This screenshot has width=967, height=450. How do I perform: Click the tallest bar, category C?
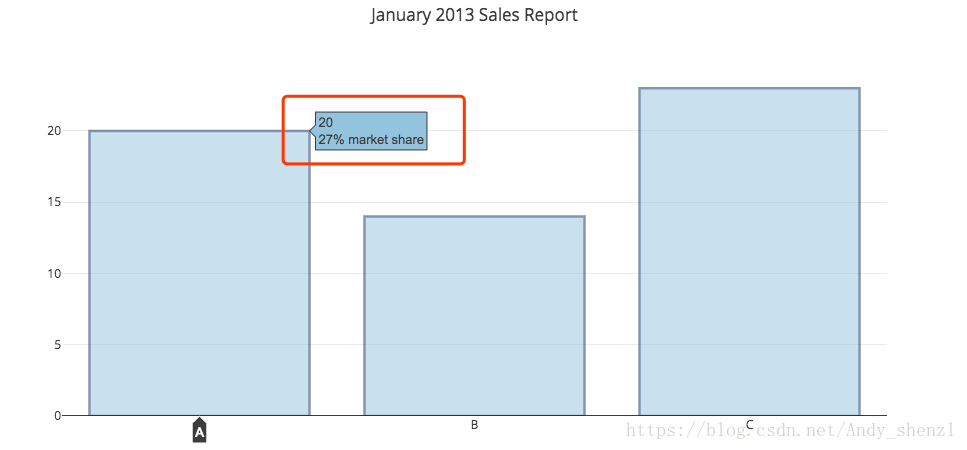[x=749, y=251]
